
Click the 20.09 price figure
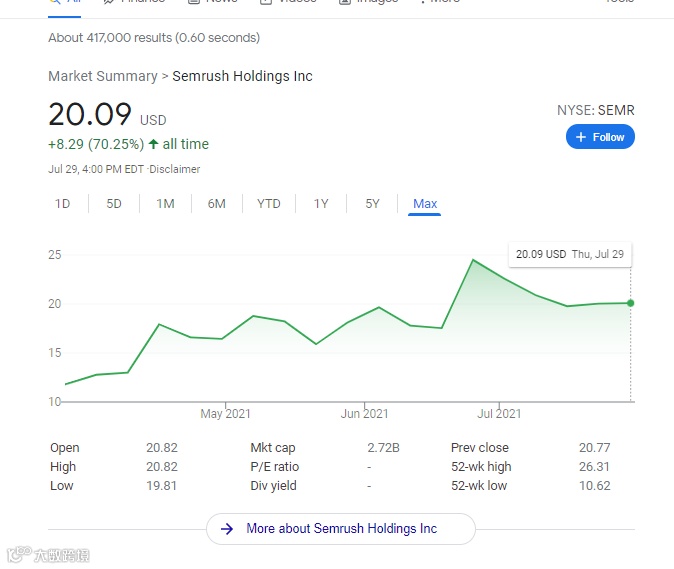(90, 115)
